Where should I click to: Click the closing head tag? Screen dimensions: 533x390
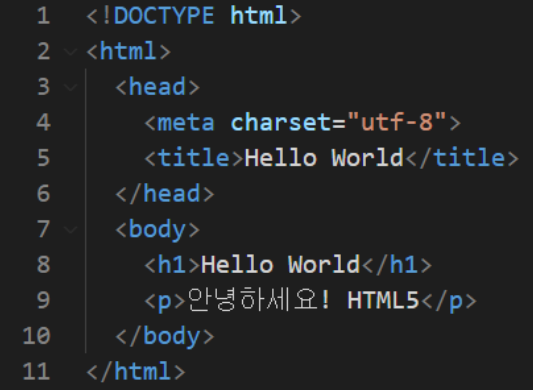pyautogui.click(x=165, y=194)
